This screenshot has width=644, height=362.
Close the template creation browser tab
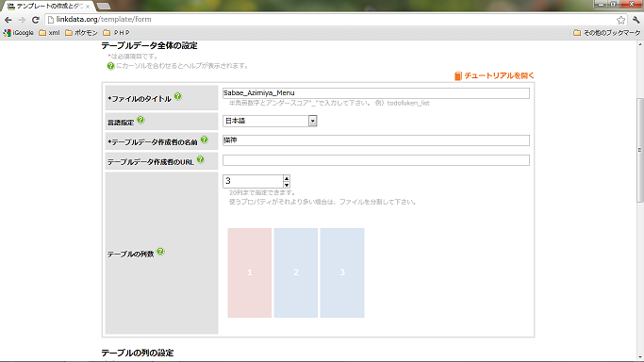tap(87, 7)
